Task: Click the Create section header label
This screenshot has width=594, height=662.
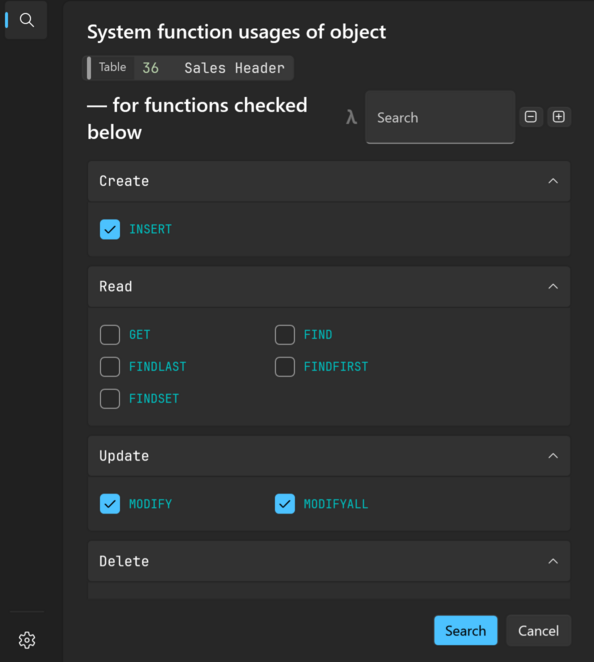Action: click(x=124, y=181)
